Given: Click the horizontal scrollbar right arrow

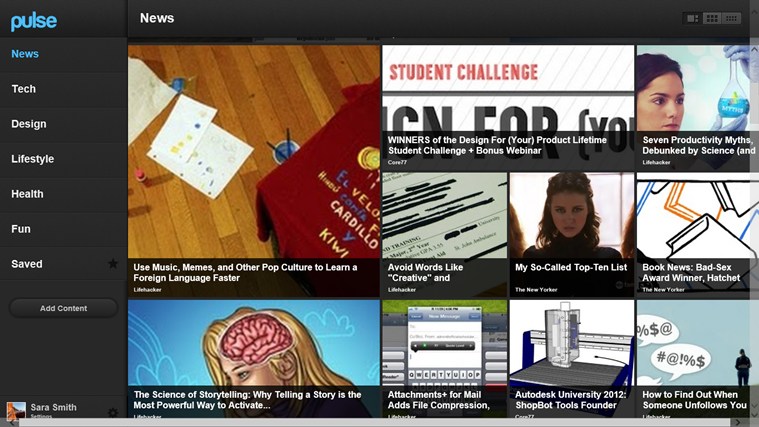Looking at the screenshot, I should click(737, 423).
